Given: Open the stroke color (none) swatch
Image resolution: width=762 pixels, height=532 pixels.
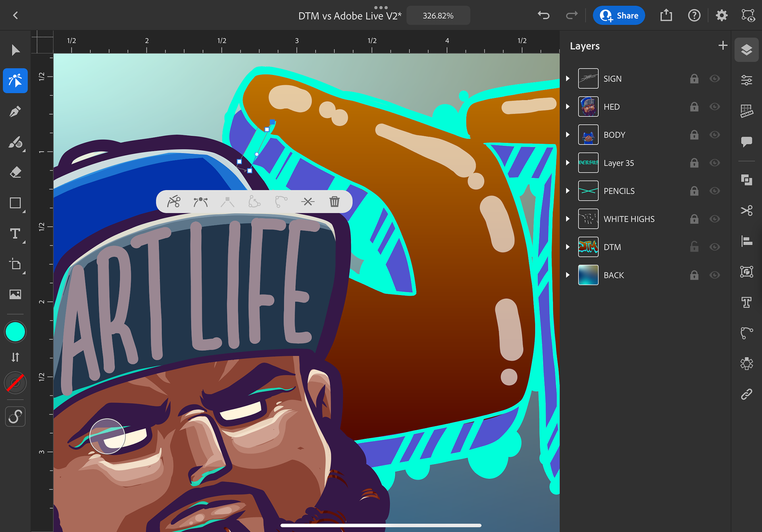Looking at the screenshot, I should pyautogui.click(x=15, y=383).
